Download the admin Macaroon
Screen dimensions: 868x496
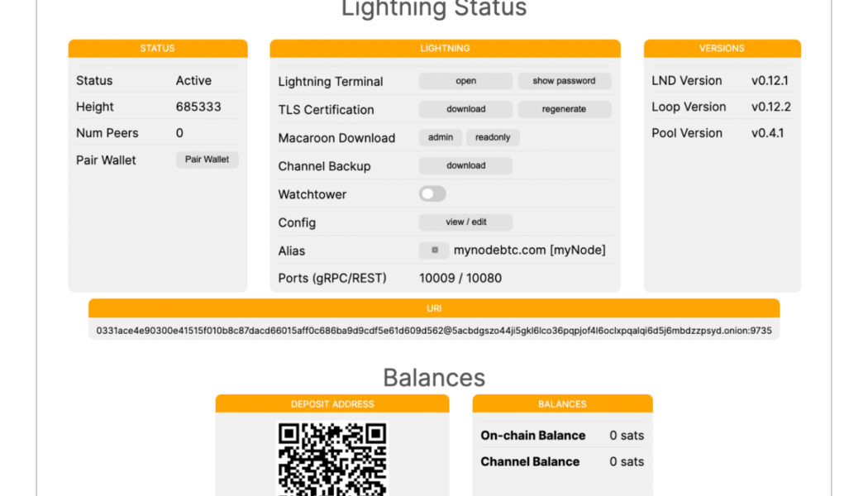(440, 137)
